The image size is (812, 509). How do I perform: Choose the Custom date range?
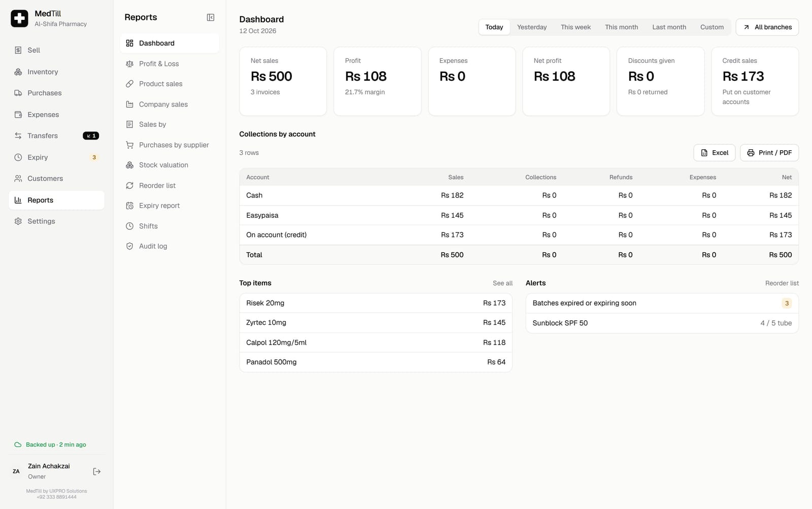click(x=712, y=27)
